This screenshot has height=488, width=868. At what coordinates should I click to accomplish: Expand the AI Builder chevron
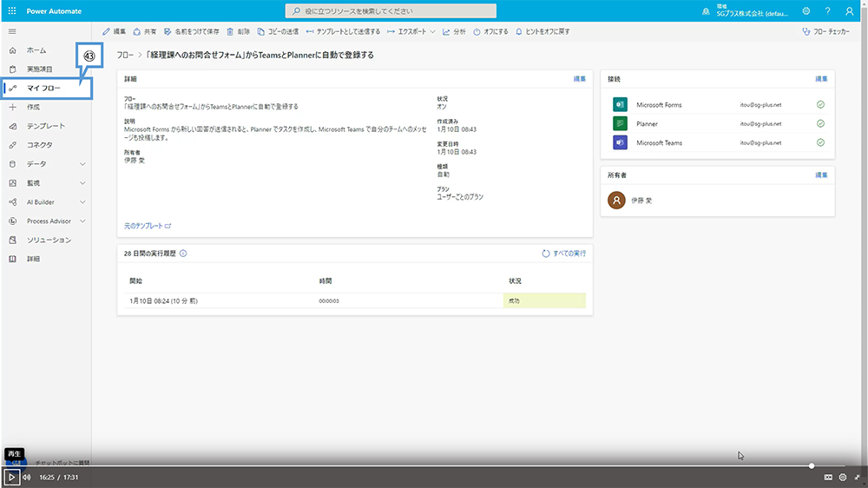point(82,202)
